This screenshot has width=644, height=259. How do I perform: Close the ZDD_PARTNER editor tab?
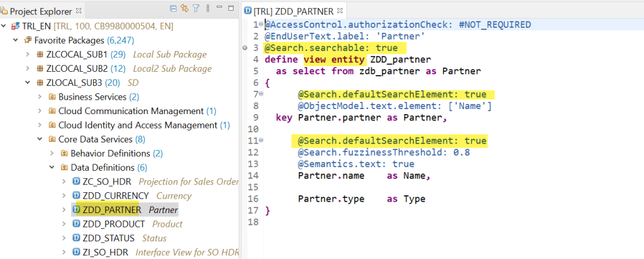point(341,11)
